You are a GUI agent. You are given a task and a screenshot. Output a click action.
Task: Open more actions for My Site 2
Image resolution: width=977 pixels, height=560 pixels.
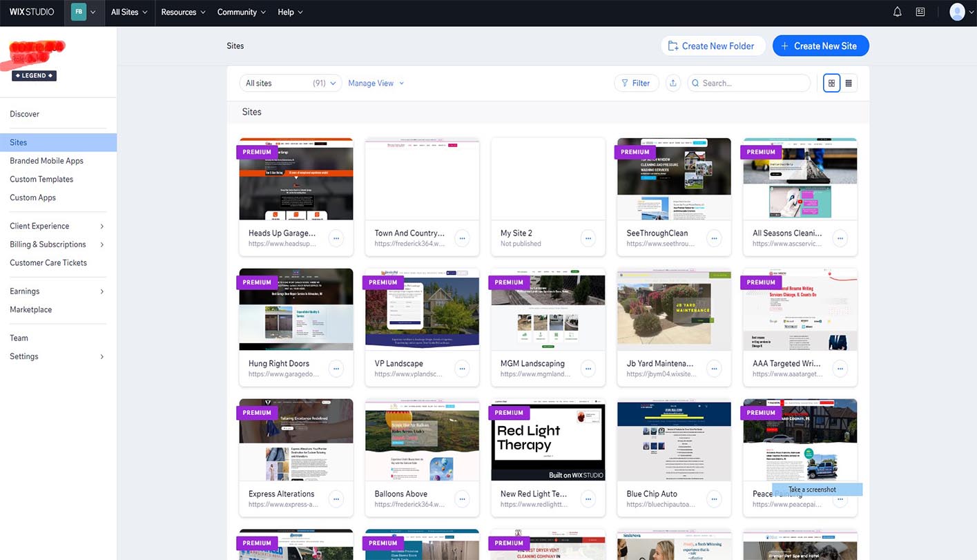pos(588,238)
